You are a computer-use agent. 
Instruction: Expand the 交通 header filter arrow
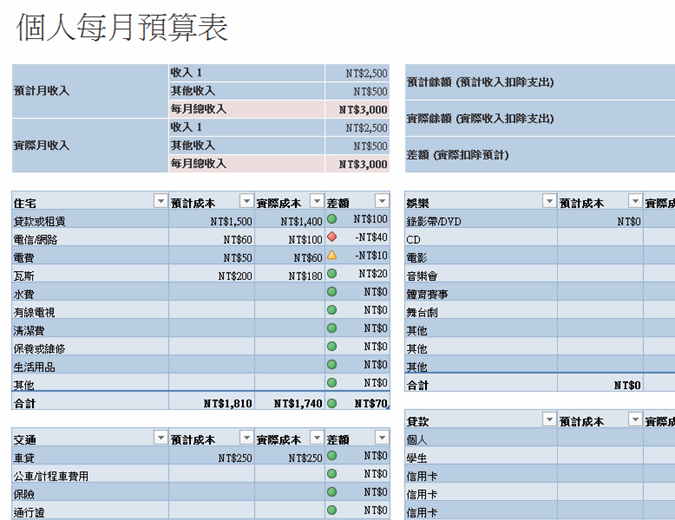tap(160, 438)
